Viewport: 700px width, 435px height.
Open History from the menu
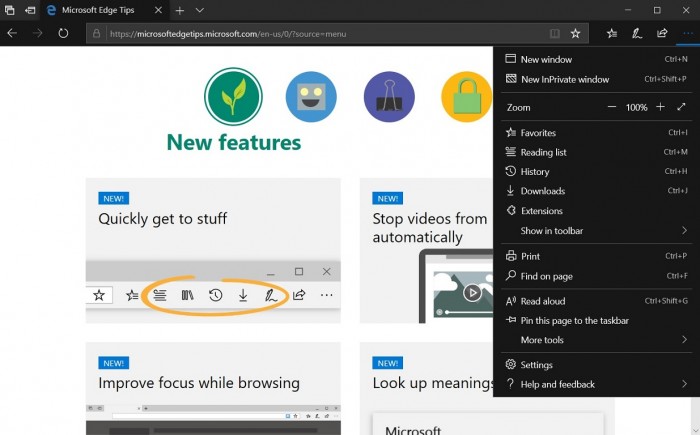tap(596, 171)
